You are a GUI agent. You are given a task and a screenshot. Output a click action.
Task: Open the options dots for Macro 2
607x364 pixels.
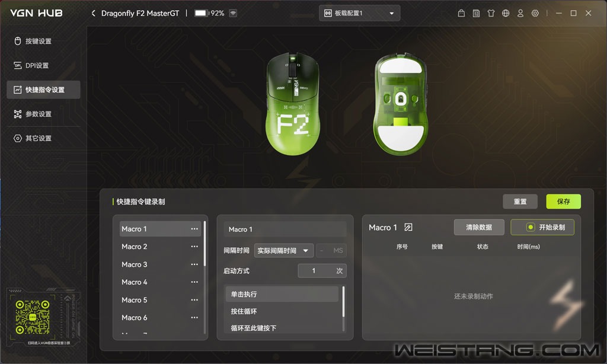point(194,246)
